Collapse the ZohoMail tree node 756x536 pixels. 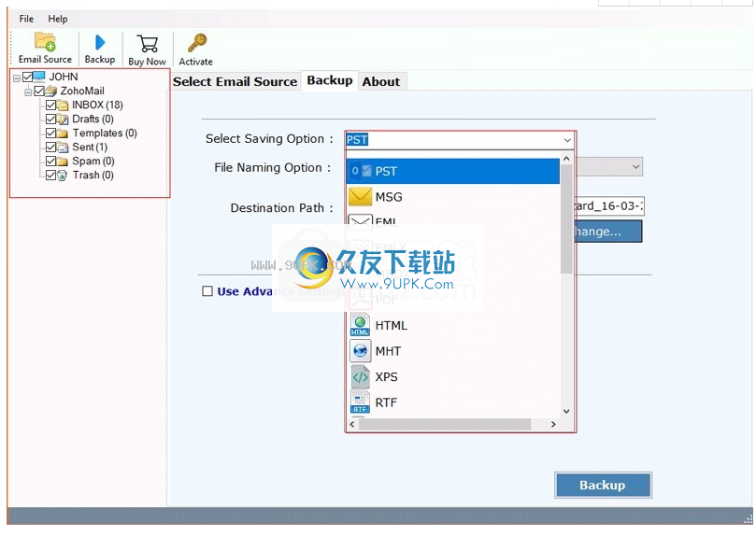[x=28, y=92]
